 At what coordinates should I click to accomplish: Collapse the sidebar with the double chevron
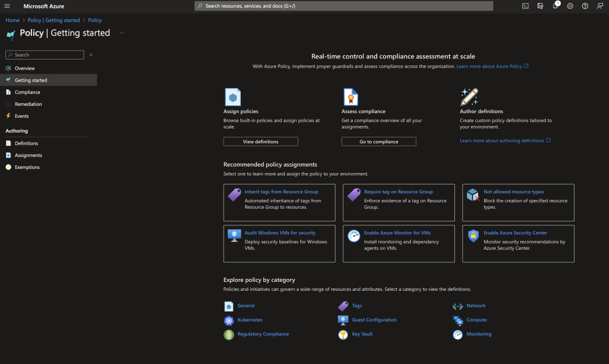[91, 55]
